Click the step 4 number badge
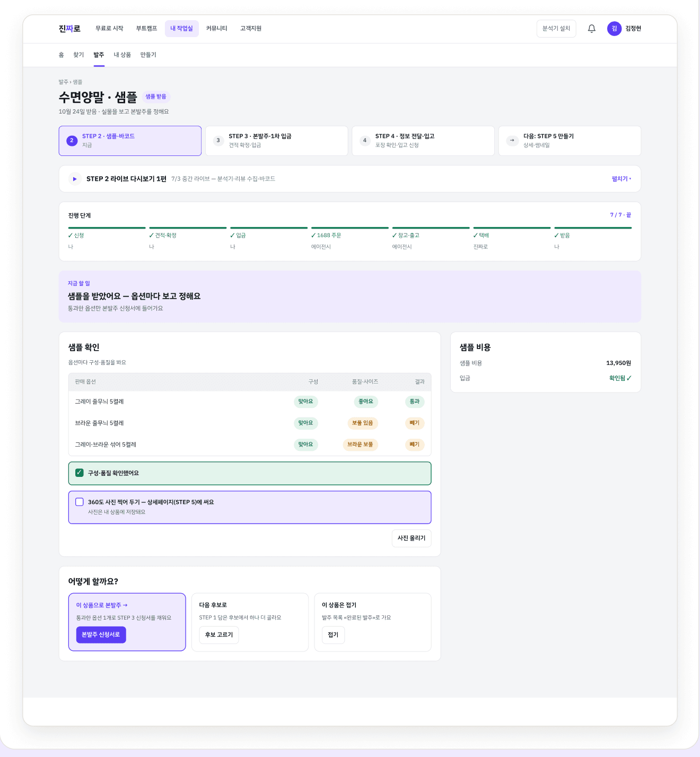 click(x=365, y=141)
